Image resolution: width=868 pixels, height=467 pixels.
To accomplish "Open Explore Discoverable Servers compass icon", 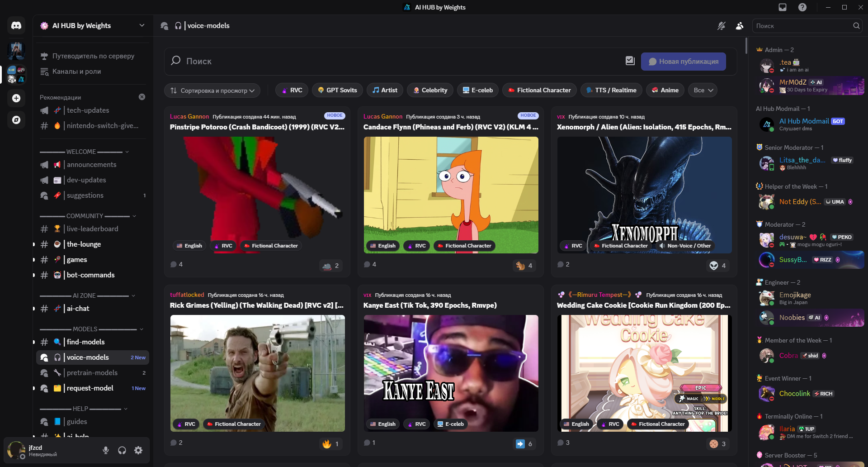I will click(16, 120).
